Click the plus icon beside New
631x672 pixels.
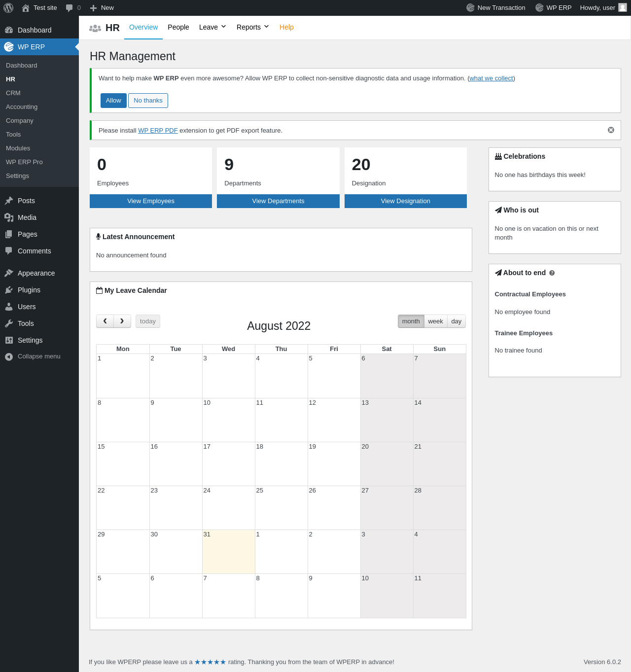click(93, 8)
